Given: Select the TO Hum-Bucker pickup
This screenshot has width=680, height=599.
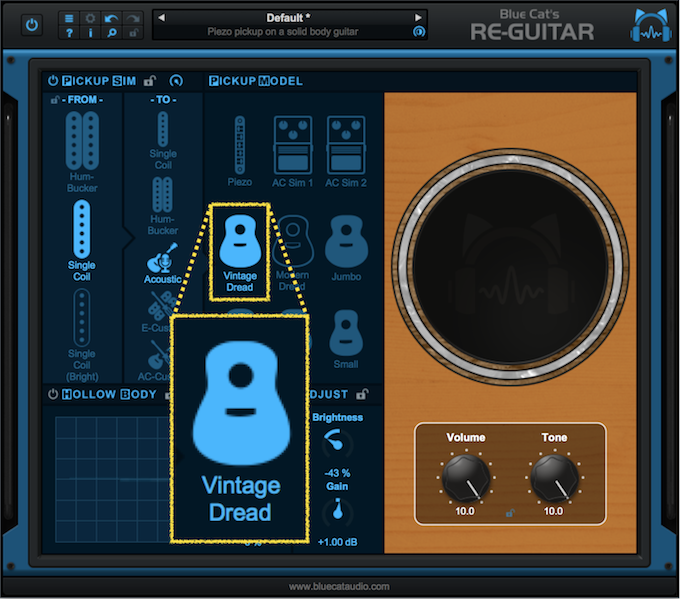Looking at the screenshot, I should pos(163,206).
